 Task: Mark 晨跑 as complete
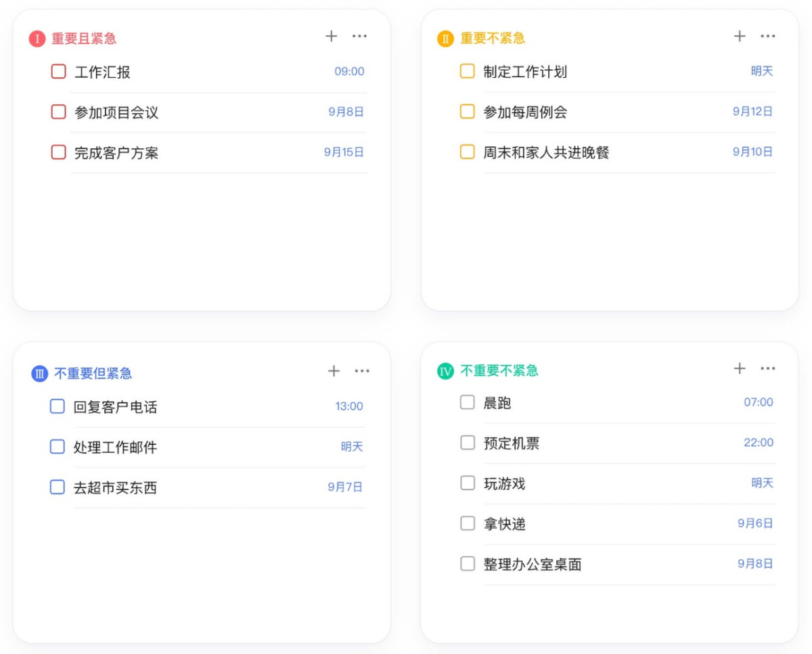(467, 402)
